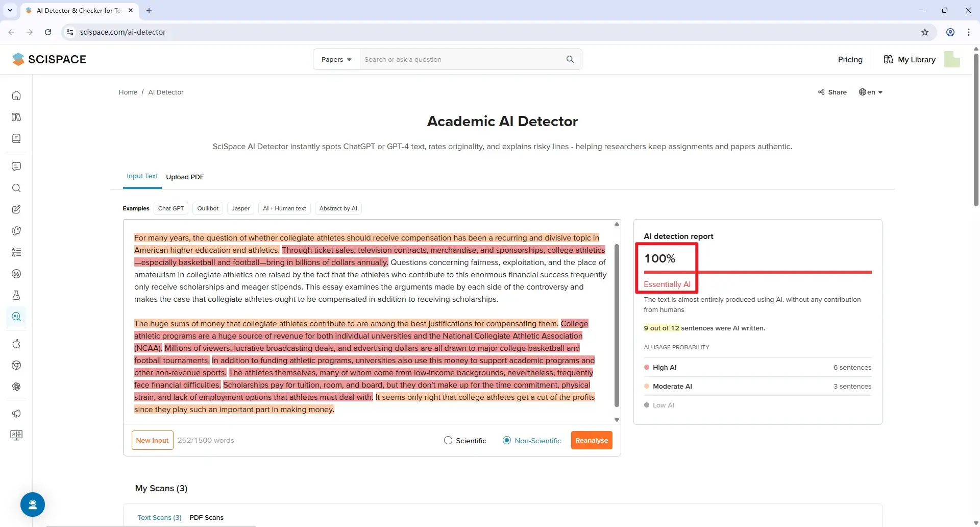Open the Chrome profile icon
980x527 pixels.
[950, 32]
